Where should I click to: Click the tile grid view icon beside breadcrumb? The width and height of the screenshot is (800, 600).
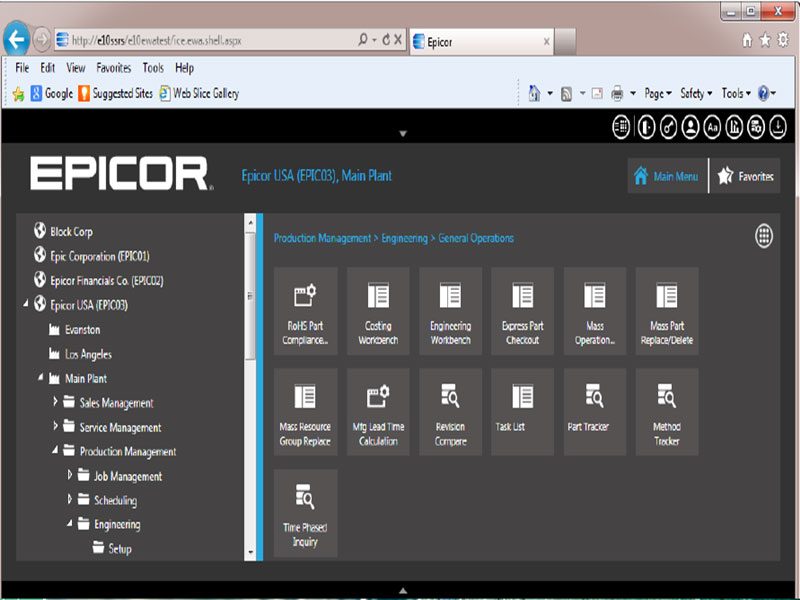coord(764,236)
